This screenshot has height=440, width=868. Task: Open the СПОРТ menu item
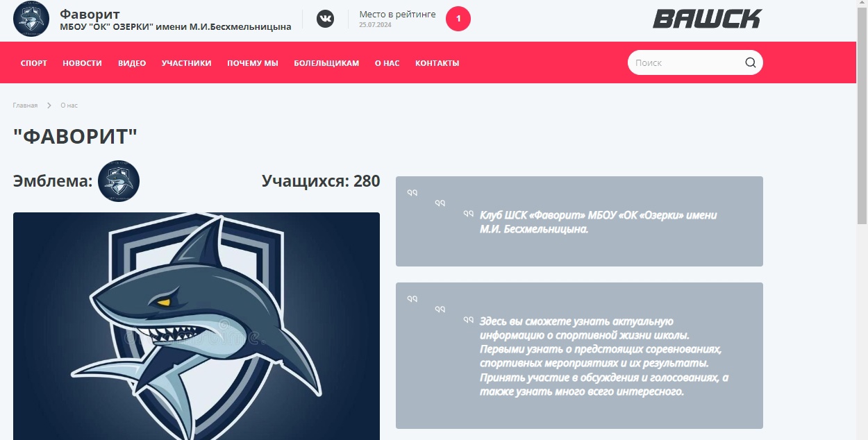[34, 63]
